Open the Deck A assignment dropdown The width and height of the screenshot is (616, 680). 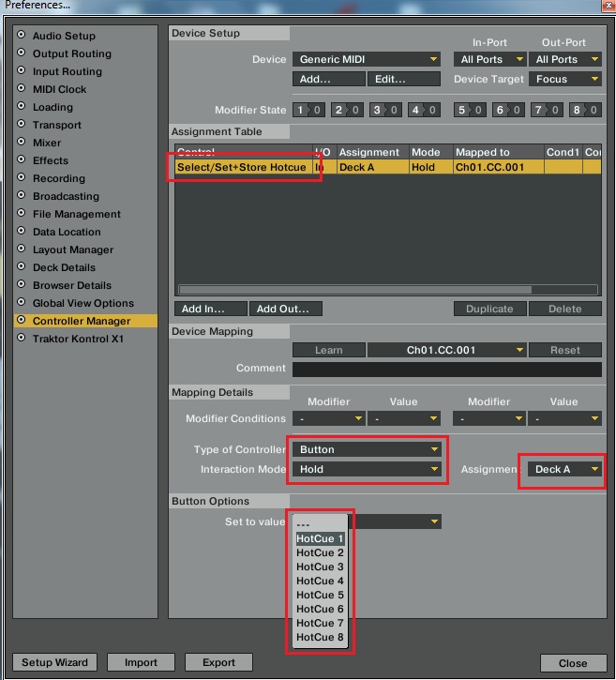(x=564, y=469)
